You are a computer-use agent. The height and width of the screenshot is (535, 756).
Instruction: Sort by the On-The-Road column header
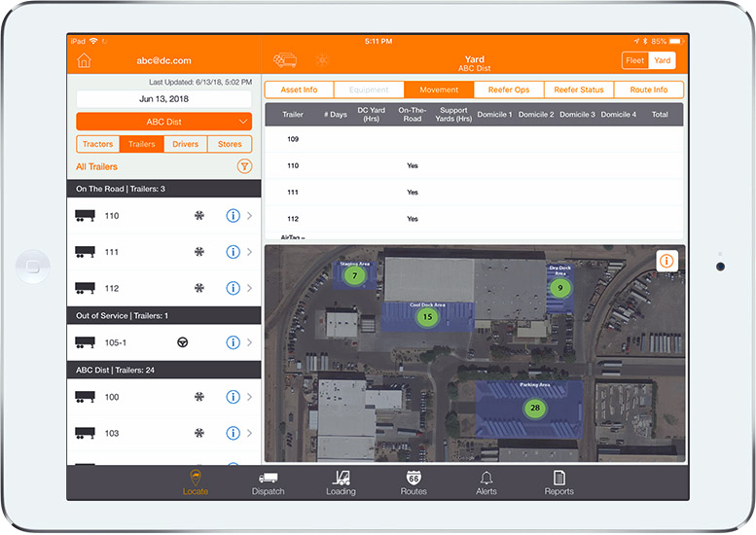click(413, 114)
